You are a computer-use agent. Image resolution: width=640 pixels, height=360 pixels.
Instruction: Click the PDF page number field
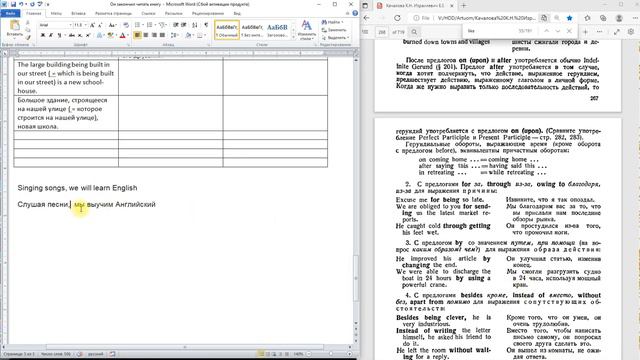pos(382,32)
